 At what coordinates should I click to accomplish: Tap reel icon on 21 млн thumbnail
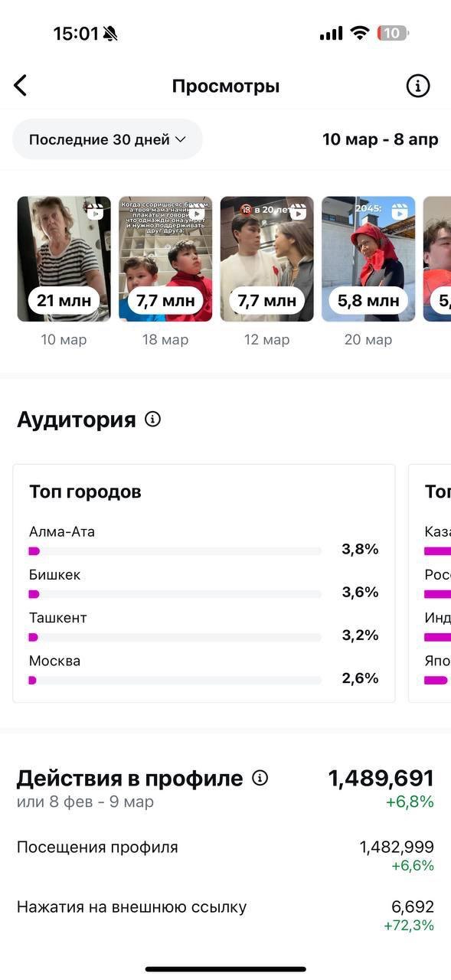(96, 212)
